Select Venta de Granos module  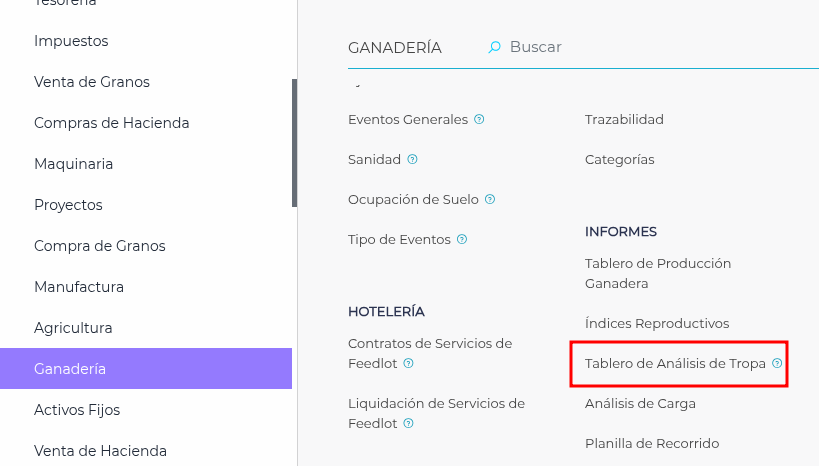point(92,82)
